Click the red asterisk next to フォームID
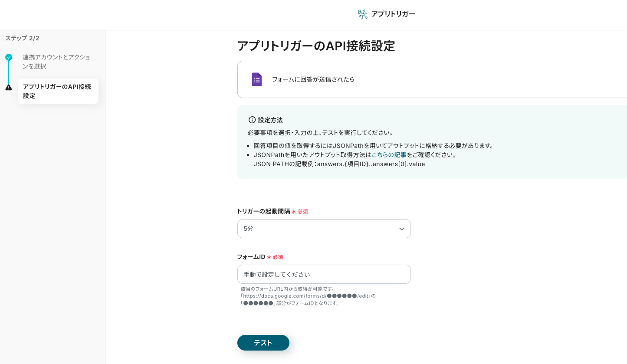The width and height of the screenshot is (627, 364). (269, 257)
